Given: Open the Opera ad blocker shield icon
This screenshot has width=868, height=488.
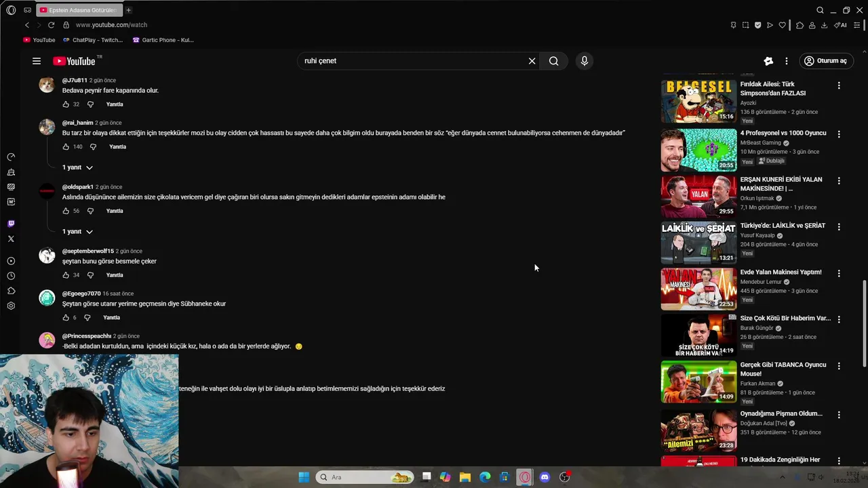Looking at the screenshot, I should click(x=757, y=25).
